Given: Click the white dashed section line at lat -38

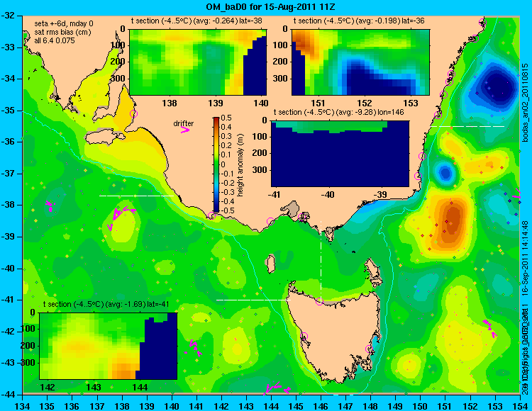Looking at the screenshot, I should (136, 196).
